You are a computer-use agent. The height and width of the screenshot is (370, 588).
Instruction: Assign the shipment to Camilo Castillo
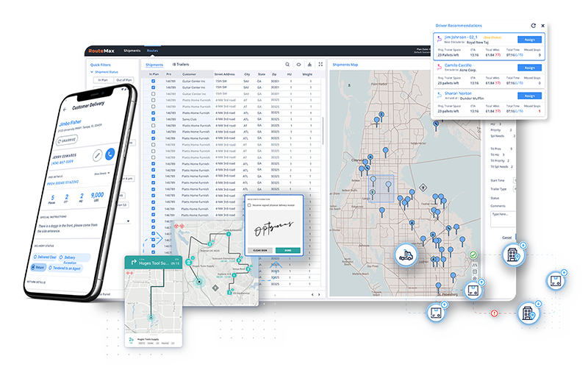click(x=529, y=68)
